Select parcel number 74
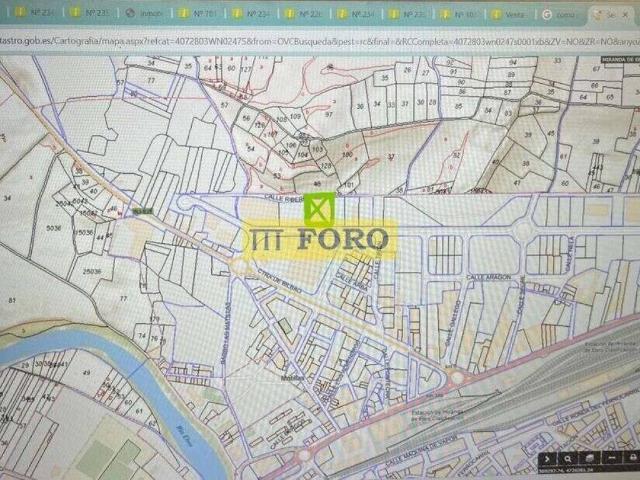The height and width of the screenshot is (480, 640). (142, 336)
